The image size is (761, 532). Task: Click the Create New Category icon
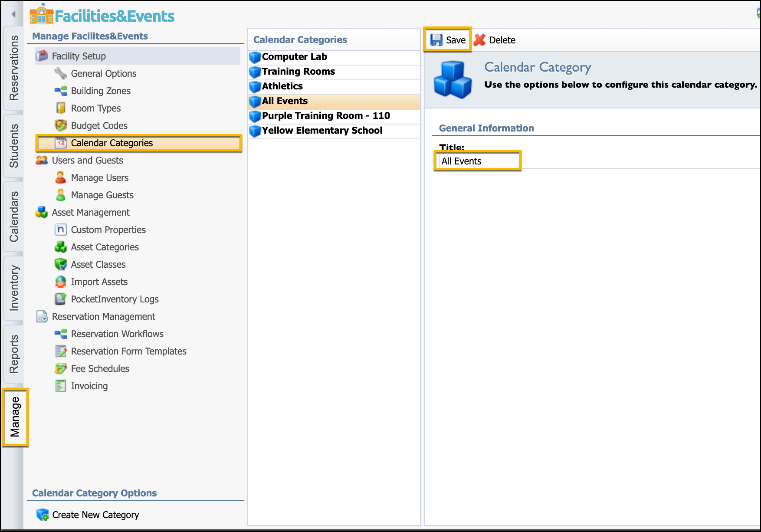[x=43, y=515]
